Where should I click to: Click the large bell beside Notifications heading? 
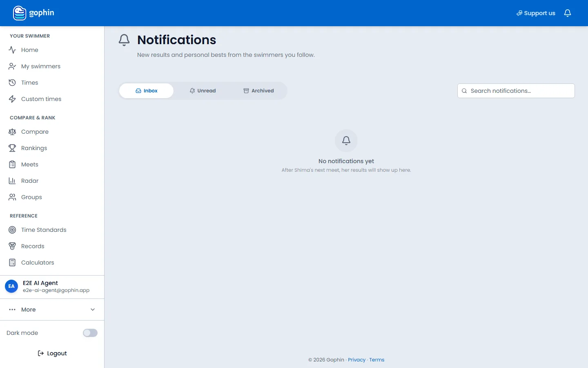[124, 40]
